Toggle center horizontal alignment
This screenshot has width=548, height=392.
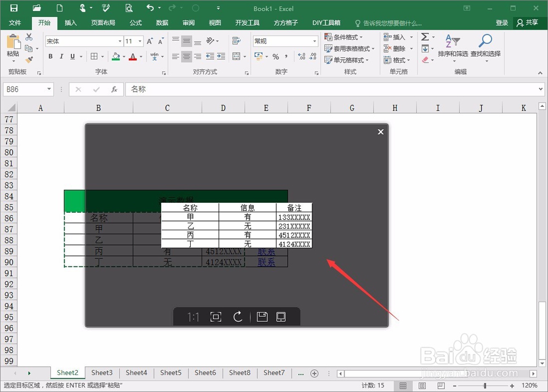187,56
